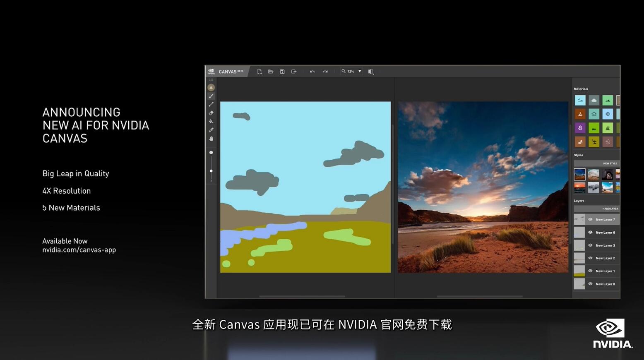Select New Layer 2 in Layers panel

(x=605, y=258)
